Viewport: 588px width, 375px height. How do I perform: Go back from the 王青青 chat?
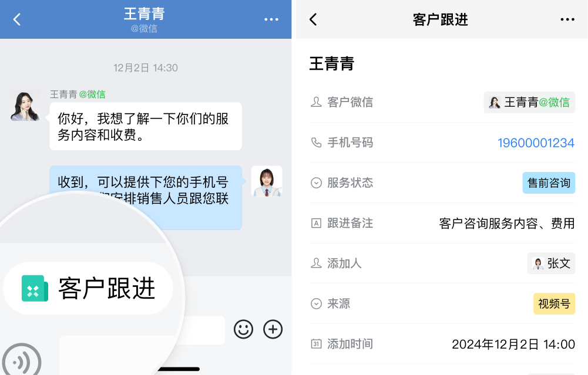click(17, 19)
